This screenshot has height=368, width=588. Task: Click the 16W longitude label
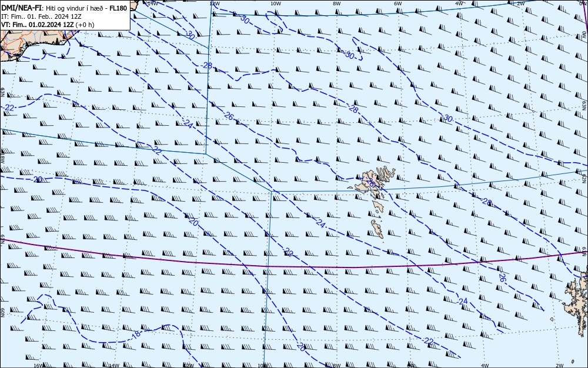[38, 366]
